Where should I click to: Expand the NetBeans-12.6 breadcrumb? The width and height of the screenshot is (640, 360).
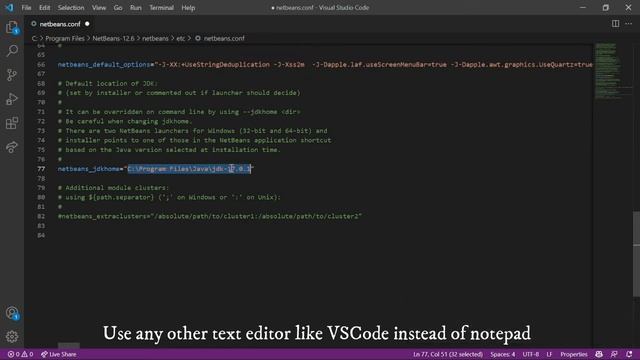point(113,38)
